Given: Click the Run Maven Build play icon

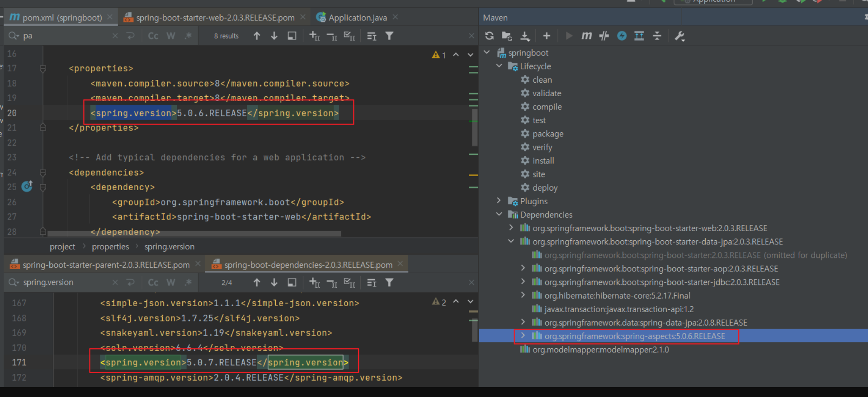Looking at the screenshot, I should click(x=569, y=36).
